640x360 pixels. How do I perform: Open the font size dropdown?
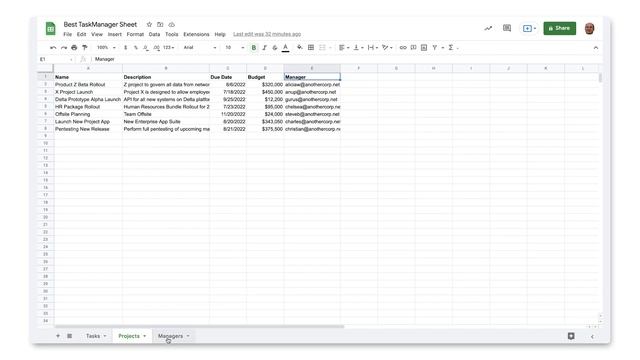point(235,48)
